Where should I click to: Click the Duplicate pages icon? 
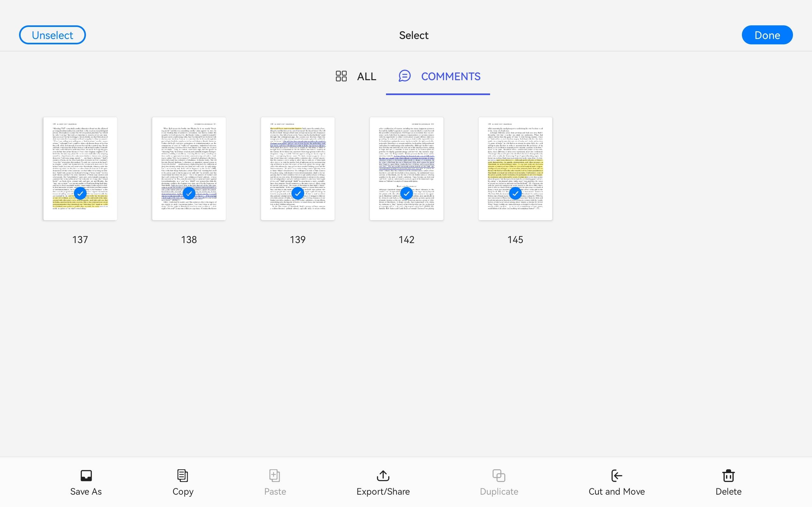[499, 475]
